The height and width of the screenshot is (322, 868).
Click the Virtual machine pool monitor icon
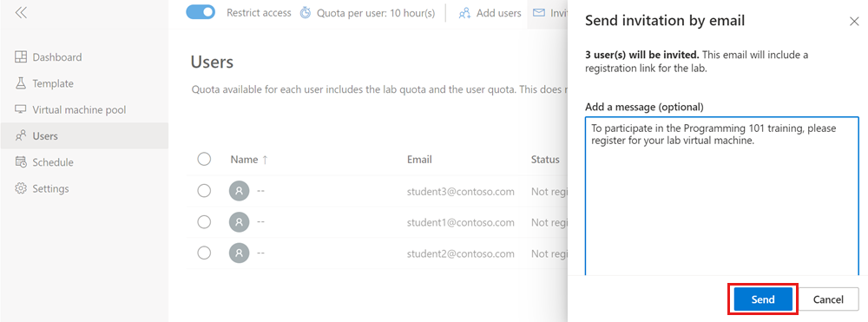click(21, 109)
